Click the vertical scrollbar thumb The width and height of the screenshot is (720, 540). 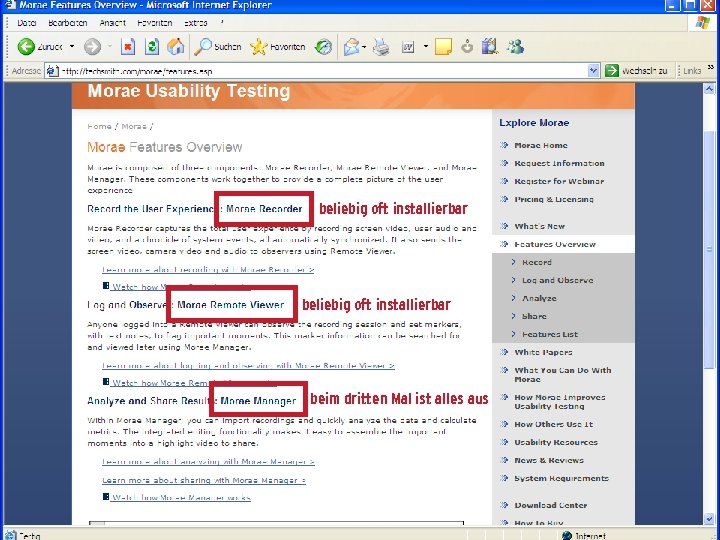(x=709, y=248)
